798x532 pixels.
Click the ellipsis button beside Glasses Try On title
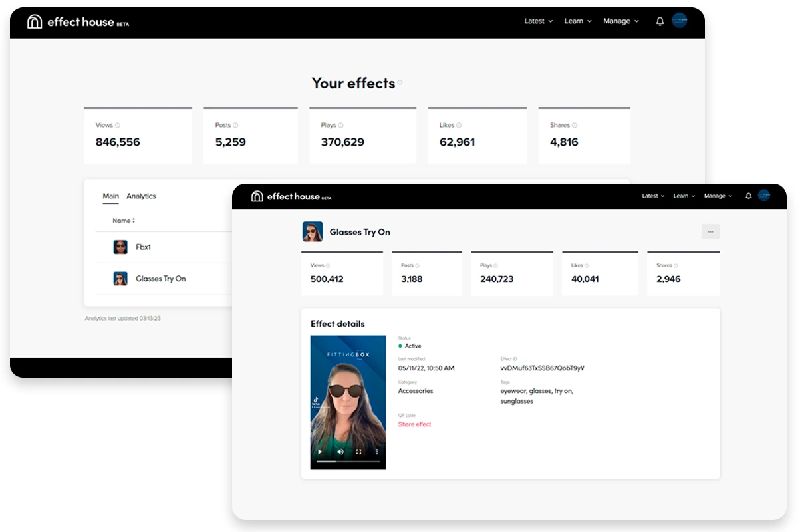[710, 232]
